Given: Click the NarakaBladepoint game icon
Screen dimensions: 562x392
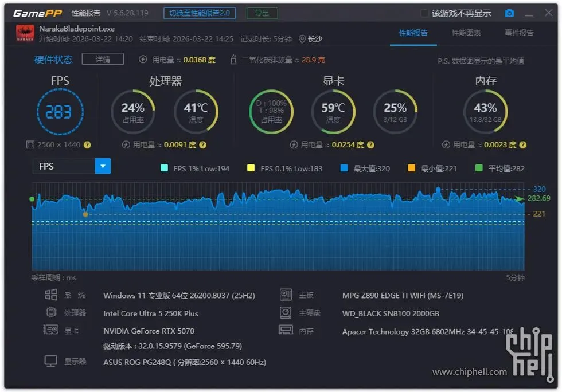Looking at the screenshot, I should [x=25, y=33].
